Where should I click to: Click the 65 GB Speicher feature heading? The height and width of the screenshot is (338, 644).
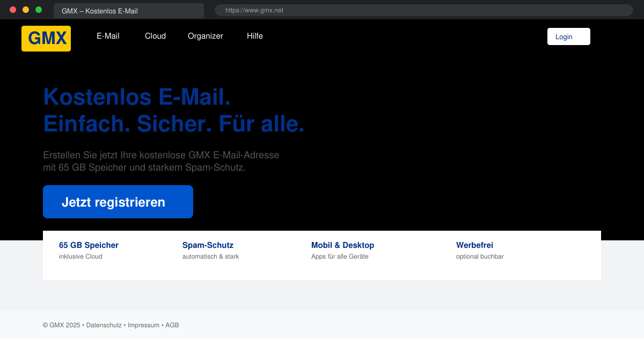pos(89,245)
